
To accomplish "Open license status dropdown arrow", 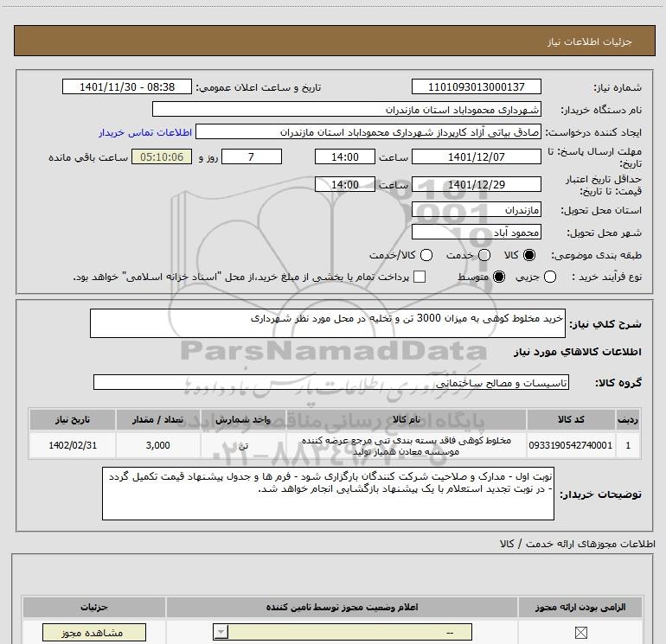I will coord(221,632).
